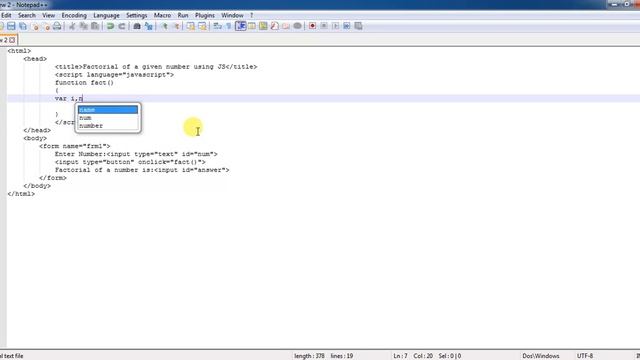Open the Replace dialog icon
Viewport: 640px width, 360px height.
coord(149,26)
